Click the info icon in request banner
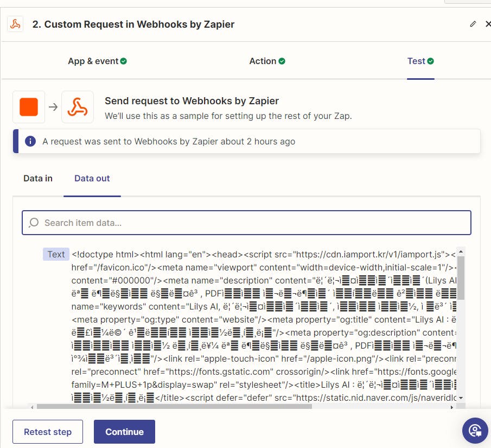Image resolution: width=491 pixels, height=448 pixels. tap(30, 141)
